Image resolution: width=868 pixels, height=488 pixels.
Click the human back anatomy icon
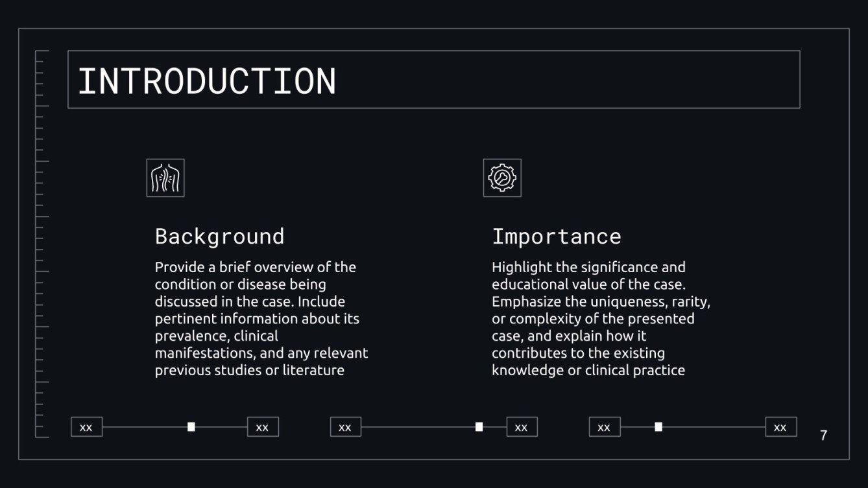tap(165, 178)
